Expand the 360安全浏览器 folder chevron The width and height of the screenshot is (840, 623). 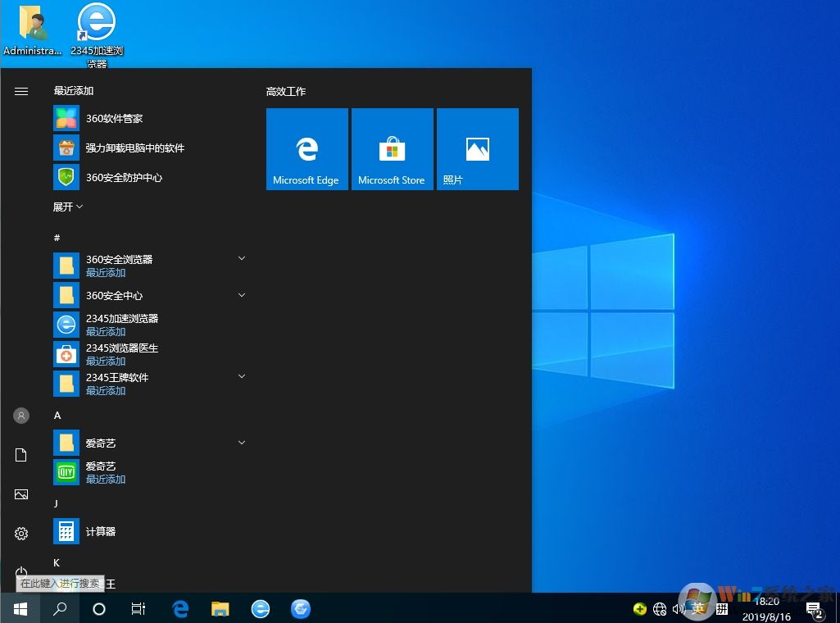point(242,257)
